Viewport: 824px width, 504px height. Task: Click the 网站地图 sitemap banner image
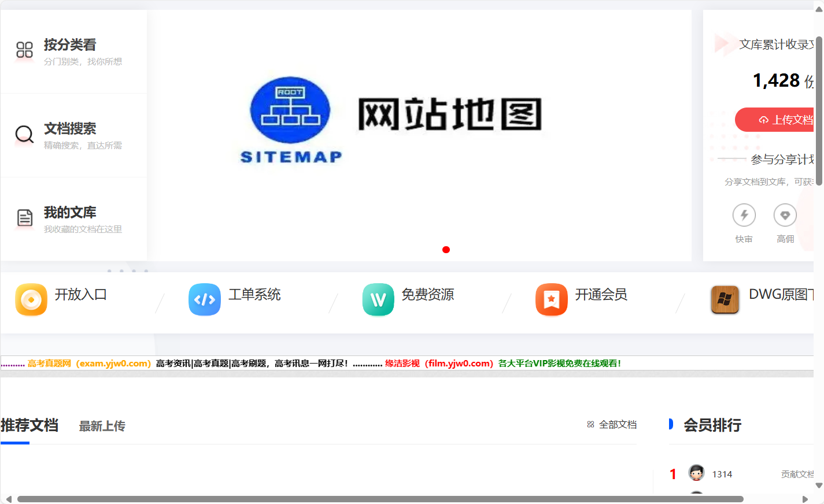419,135
